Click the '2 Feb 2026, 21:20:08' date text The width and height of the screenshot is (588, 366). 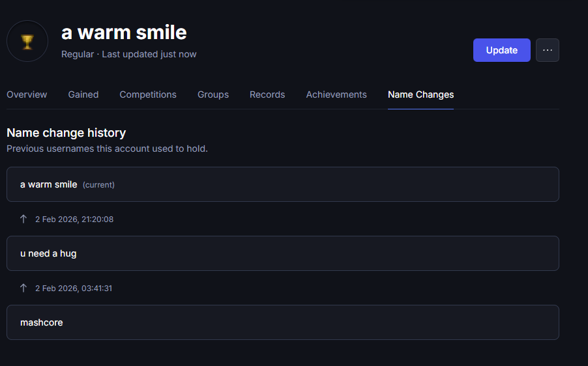click(x=74, y=219)
